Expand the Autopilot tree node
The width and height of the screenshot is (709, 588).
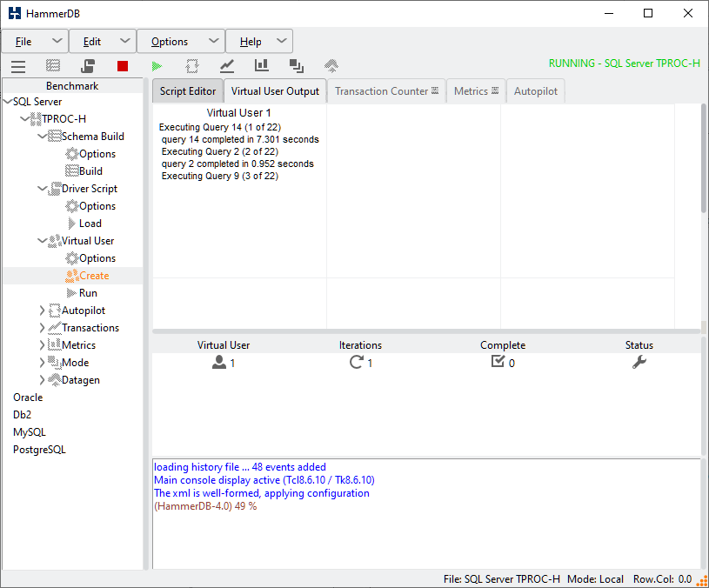click(x=43, y=311)
